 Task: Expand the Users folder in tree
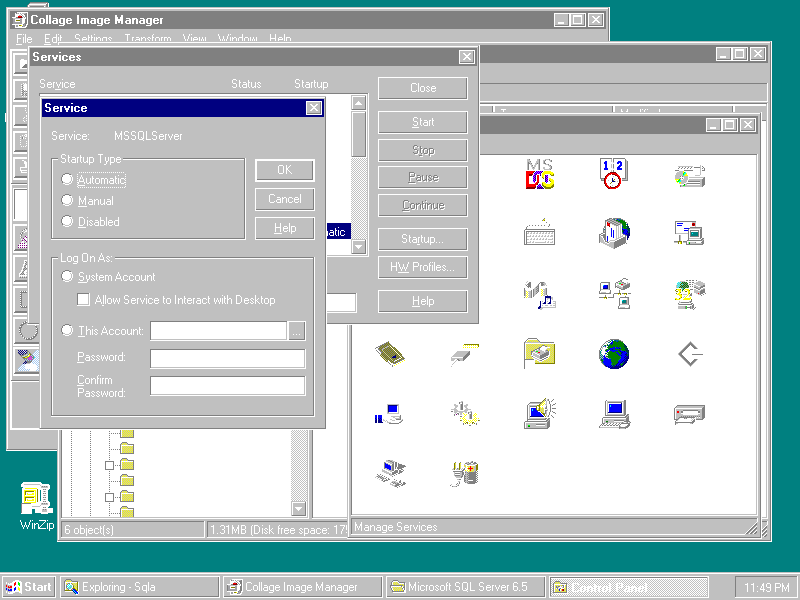(110, 465)
